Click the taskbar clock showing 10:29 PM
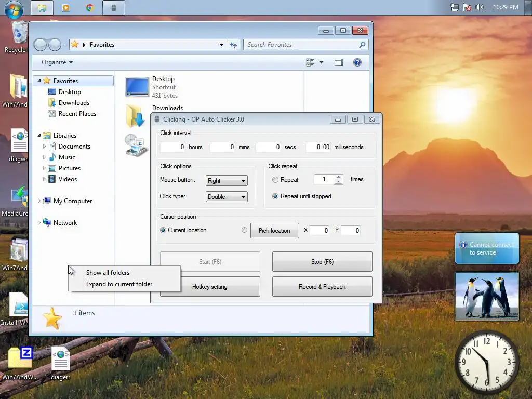Image resolution: width=532 pixels, height=399 pixels. tap(506, 7)
